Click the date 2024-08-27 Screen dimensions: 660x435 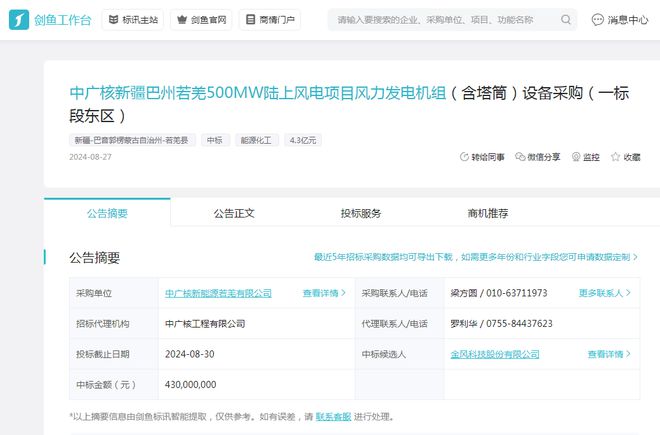tap(90, 157)
